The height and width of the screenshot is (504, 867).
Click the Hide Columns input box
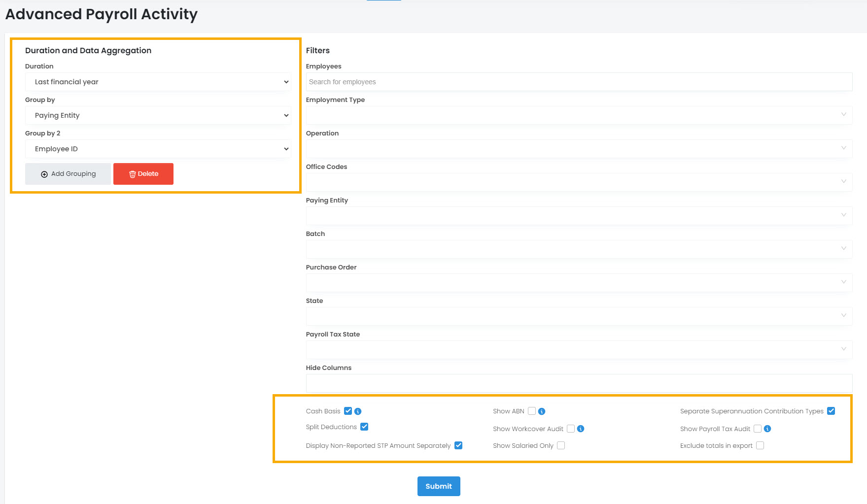[579, 383]
